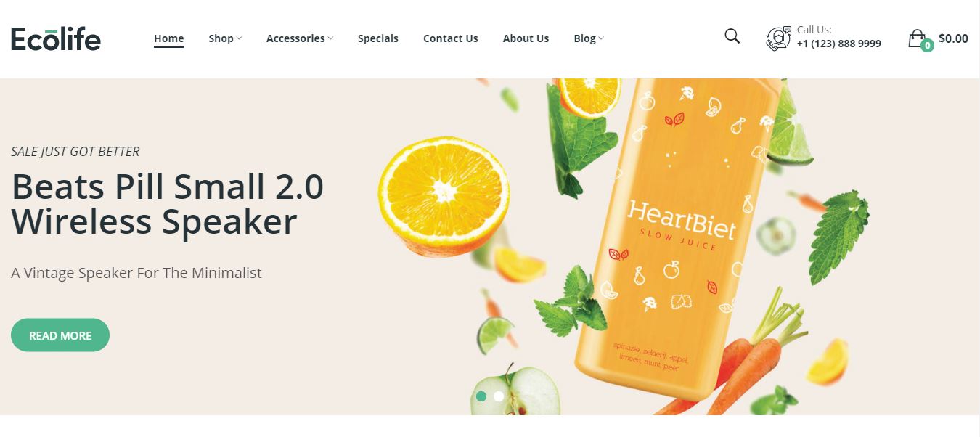Go to the Home menu item
Screen dimensions: 980x437
168,38
